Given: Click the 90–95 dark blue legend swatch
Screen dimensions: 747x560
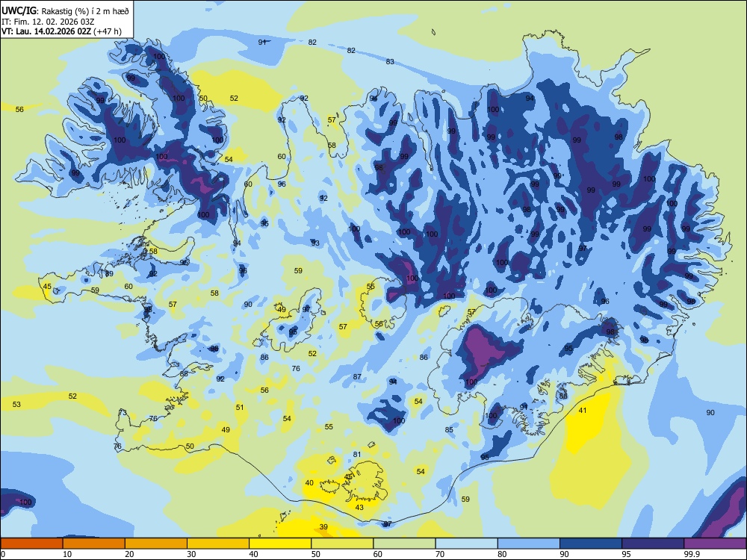Looking at the screenshot, I should click(591, 544).
